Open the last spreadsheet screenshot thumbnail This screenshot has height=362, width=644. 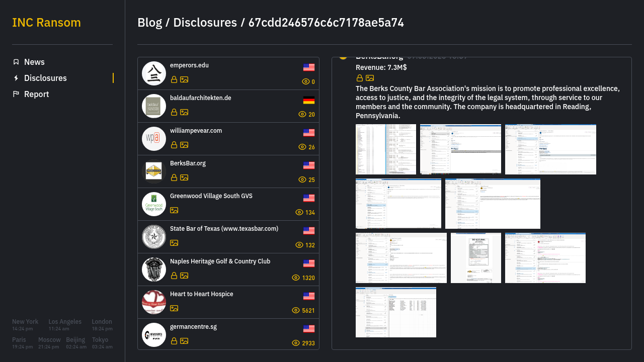pos(396,312)
